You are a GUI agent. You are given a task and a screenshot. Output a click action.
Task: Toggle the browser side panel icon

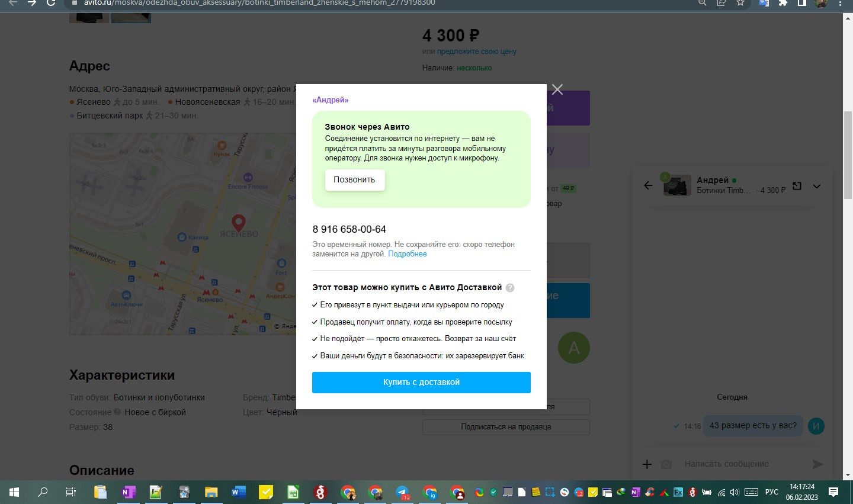click(802, 3)
